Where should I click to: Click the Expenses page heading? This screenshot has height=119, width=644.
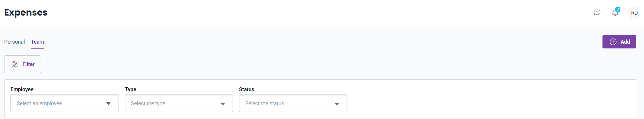(x=26, y=13)
